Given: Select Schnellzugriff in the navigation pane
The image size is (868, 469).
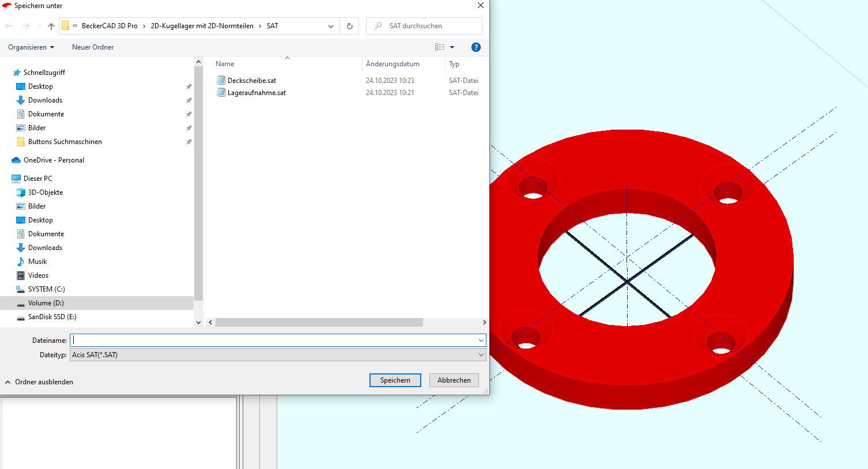Looking at the screenshot, I should coord(44,73).
